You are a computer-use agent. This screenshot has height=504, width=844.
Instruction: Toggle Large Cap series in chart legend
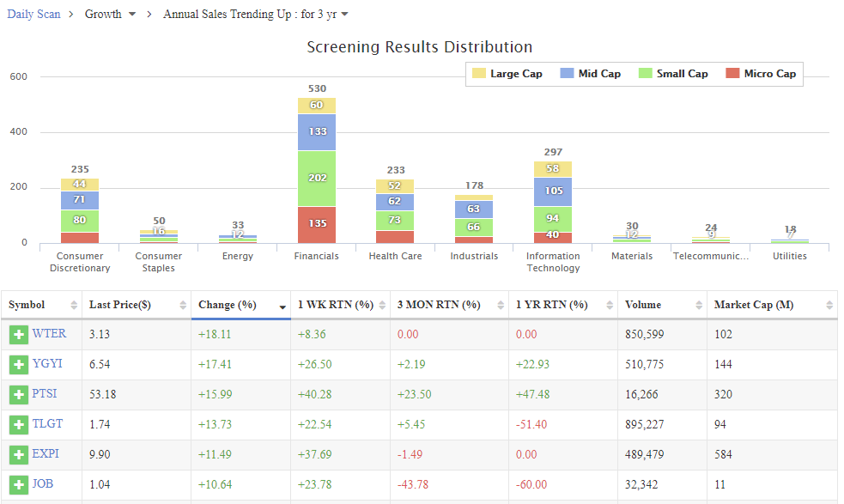[x=507, y=74]
